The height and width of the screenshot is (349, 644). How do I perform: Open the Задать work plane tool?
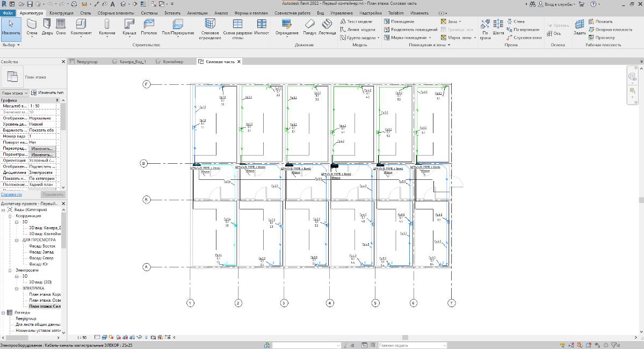[x=580, y=26]
